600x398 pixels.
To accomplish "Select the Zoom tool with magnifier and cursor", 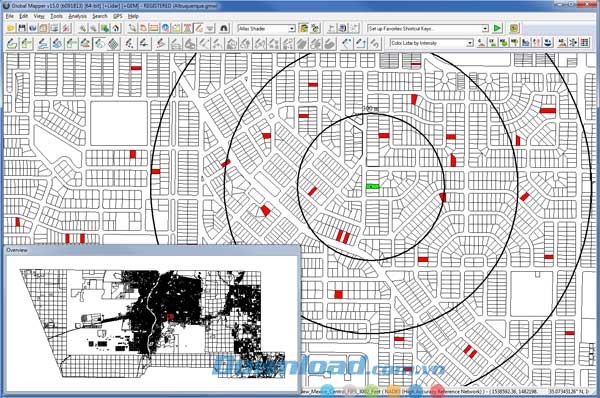I will click(x=132, y=28).
